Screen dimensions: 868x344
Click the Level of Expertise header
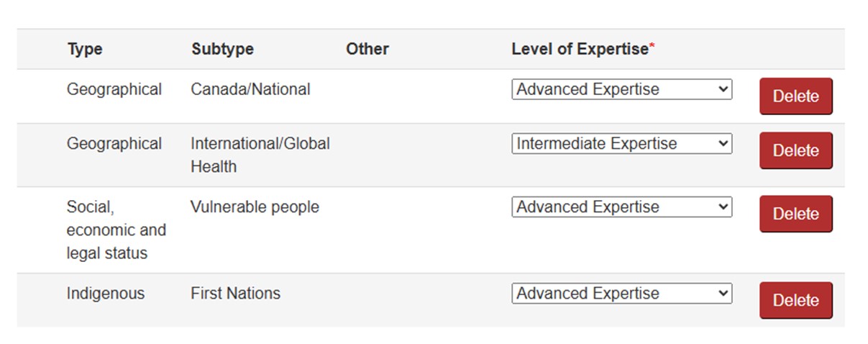[x=580, y=49]
